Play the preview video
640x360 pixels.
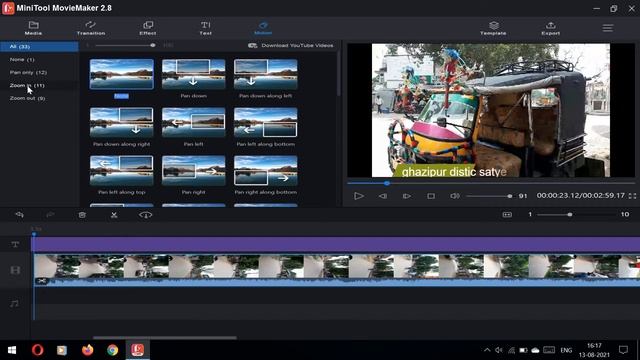click(x=359, y=196)
